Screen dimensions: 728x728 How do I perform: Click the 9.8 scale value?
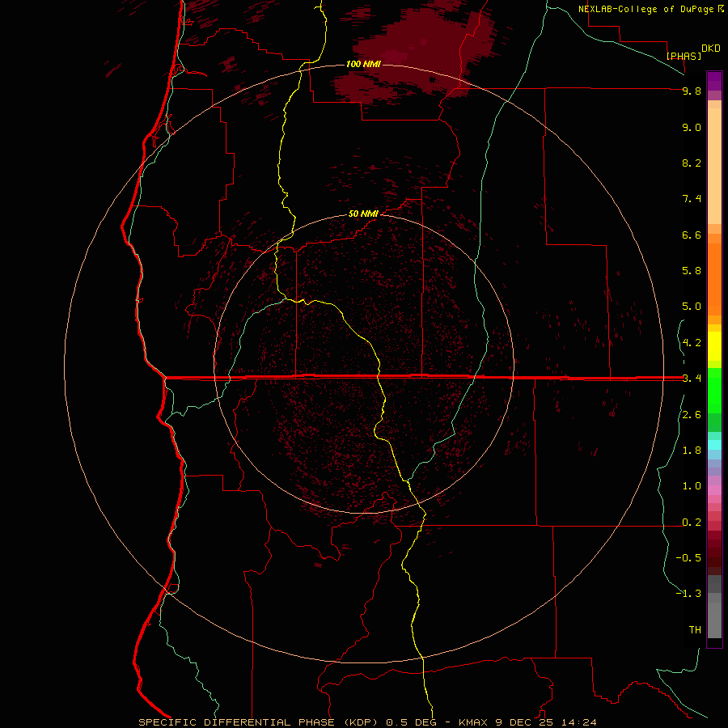pos(692,91)
